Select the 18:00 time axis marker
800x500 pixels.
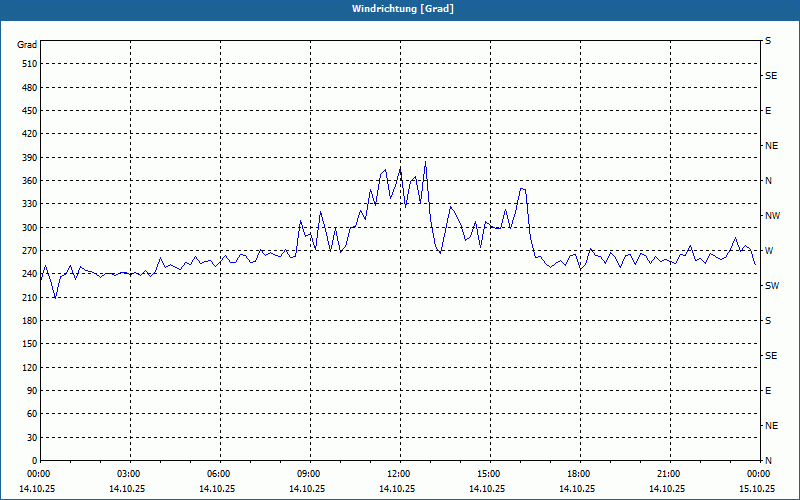coord(579,474)
